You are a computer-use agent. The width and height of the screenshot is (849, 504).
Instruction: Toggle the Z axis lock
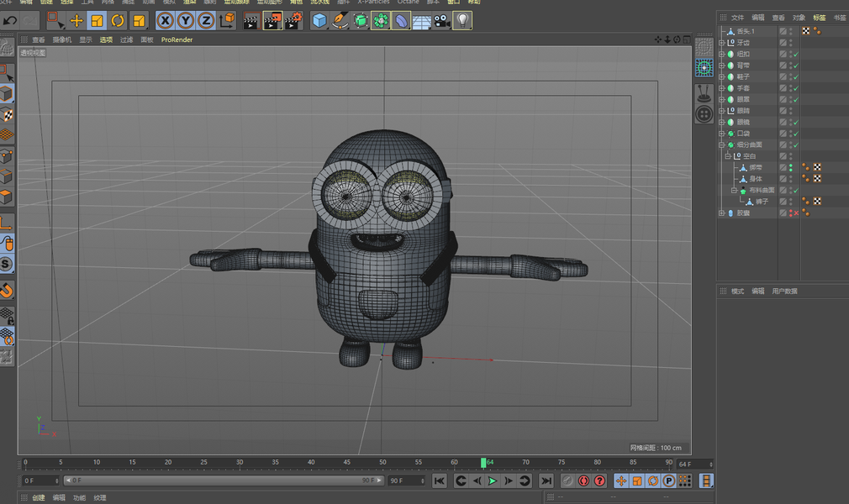click(206, 21)
